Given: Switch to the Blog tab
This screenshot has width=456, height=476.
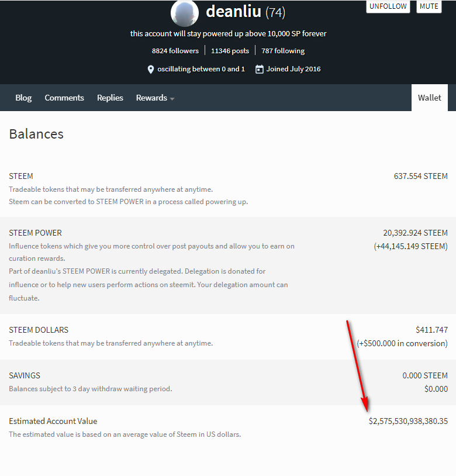Looking at the screenshot, I should (23, 98).
